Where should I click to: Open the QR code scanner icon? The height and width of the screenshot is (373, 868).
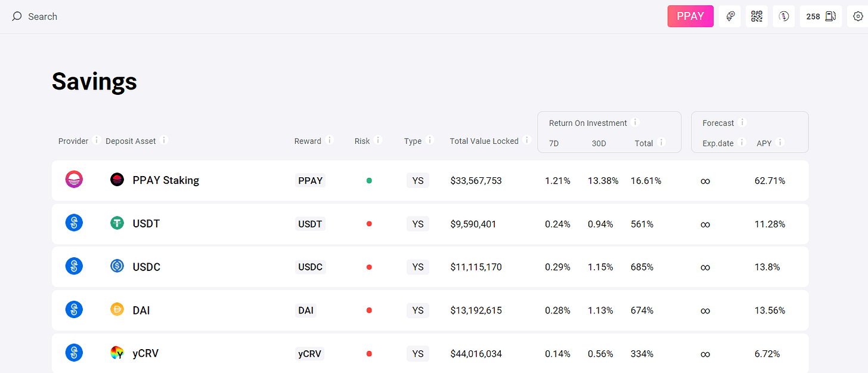click(x=757, y=16)
